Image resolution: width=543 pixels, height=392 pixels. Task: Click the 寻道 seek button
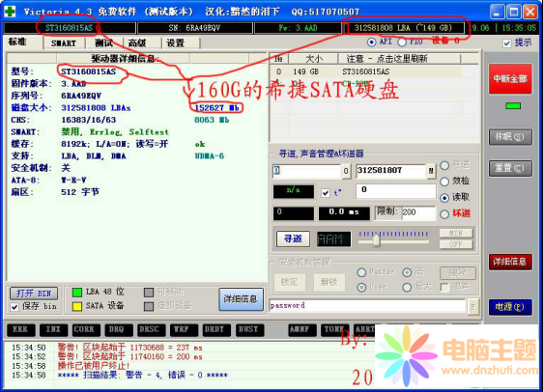(x=293, y=239)
